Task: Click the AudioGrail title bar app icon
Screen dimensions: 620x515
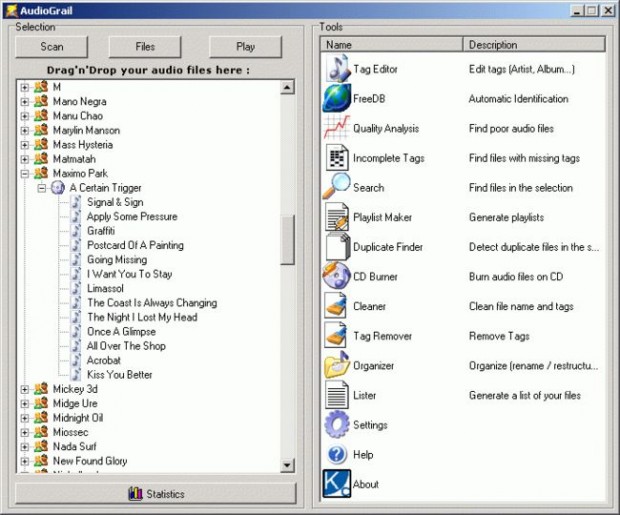Action: click(11, 10)
